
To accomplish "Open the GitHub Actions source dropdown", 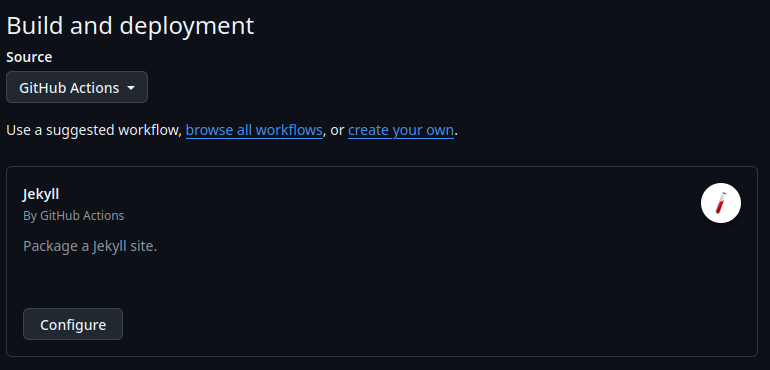I will point(77,87).
